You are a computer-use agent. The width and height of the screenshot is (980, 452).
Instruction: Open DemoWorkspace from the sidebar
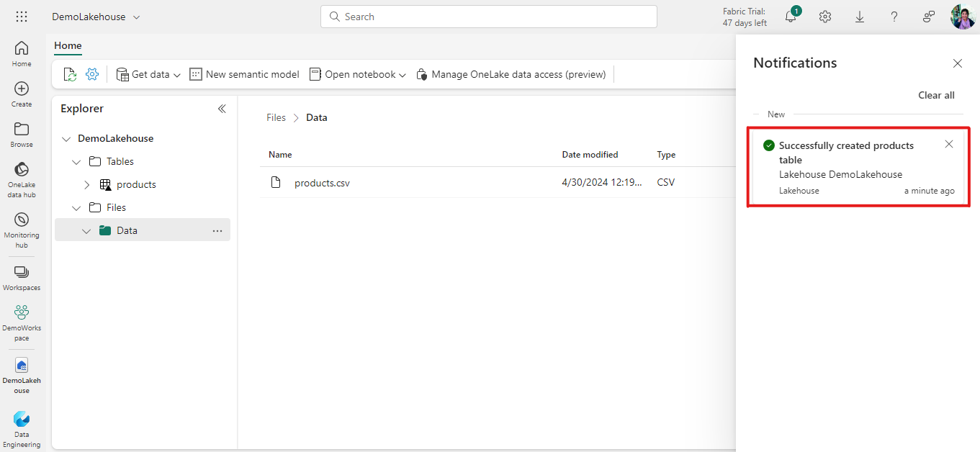coord(22,322)
